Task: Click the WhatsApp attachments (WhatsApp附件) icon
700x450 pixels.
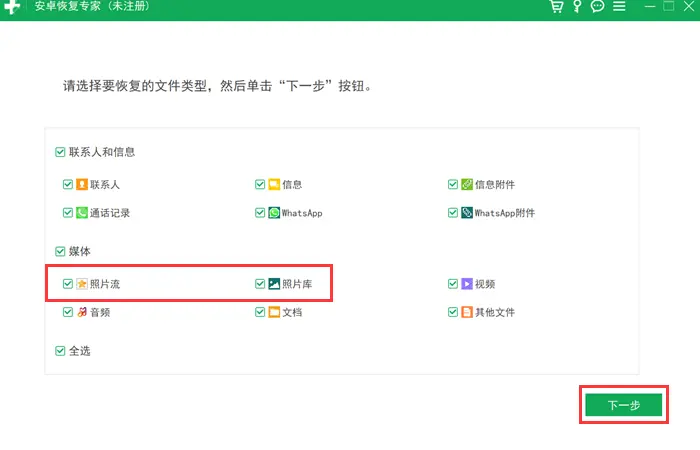Action: click(x=467, y=212)
